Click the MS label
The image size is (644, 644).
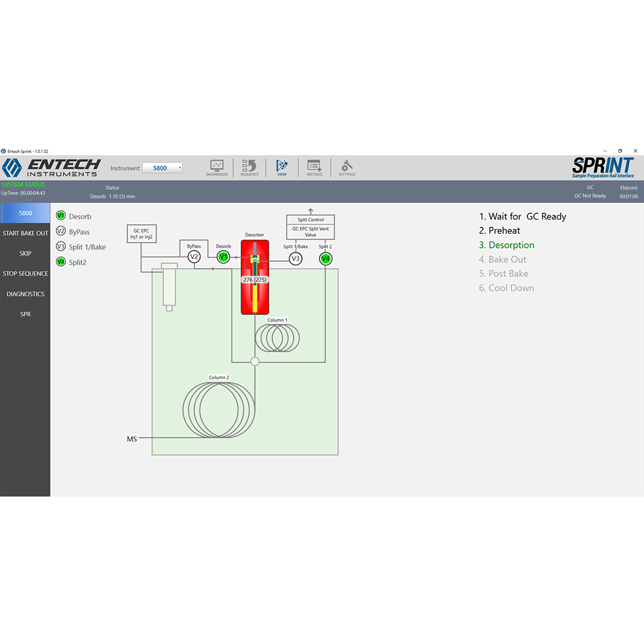pyautogui.click(x=132, y=439)
